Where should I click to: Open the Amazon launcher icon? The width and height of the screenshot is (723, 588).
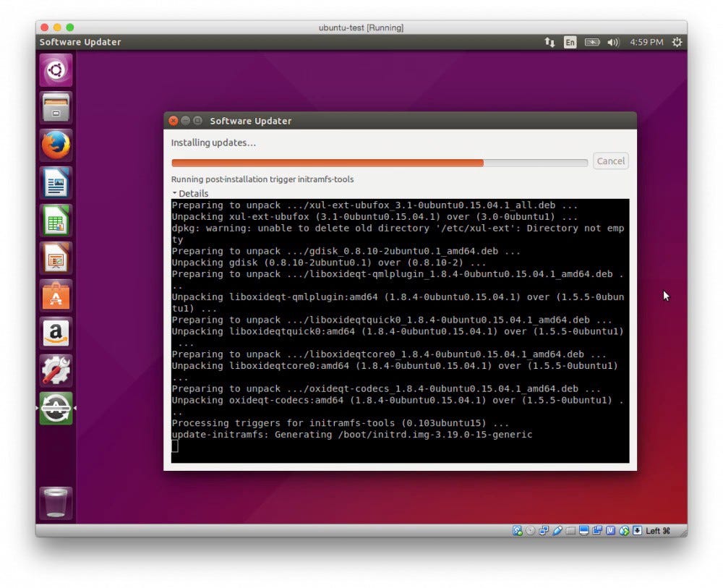tap(56, 333)
